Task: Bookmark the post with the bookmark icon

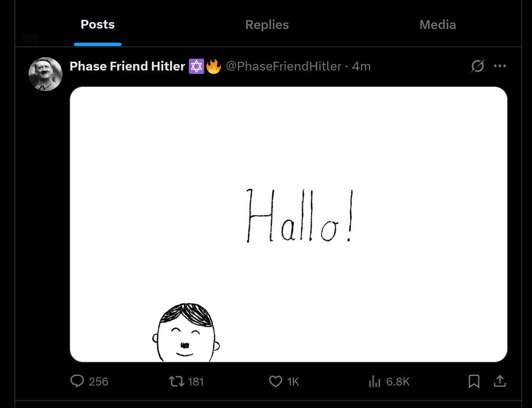Action: tap(474, 381)
